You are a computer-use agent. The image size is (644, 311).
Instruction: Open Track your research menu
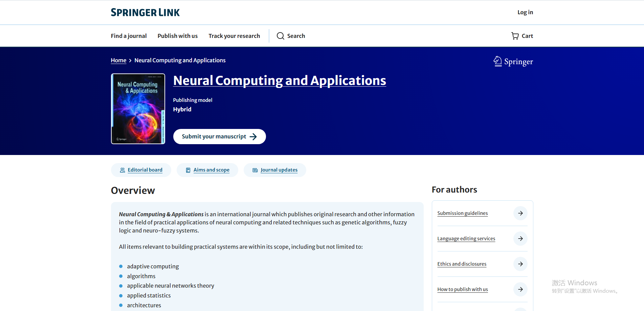(x=234, y=36)
